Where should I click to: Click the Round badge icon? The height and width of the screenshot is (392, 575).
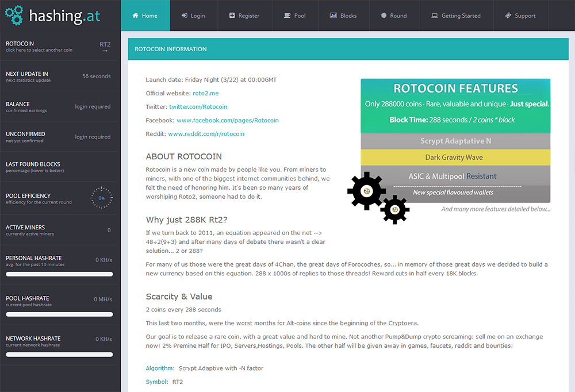click(384, 16)
